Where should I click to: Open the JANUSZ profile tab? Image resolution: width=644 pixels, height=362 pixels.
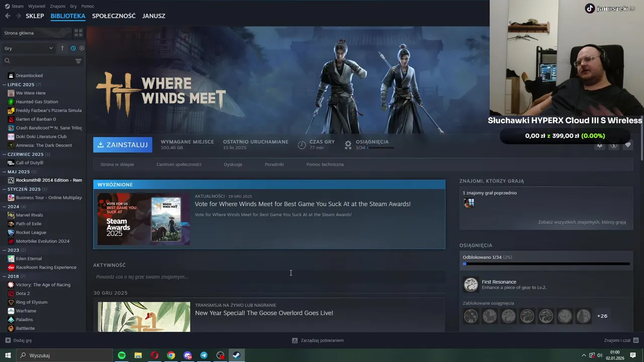point(154,16)
